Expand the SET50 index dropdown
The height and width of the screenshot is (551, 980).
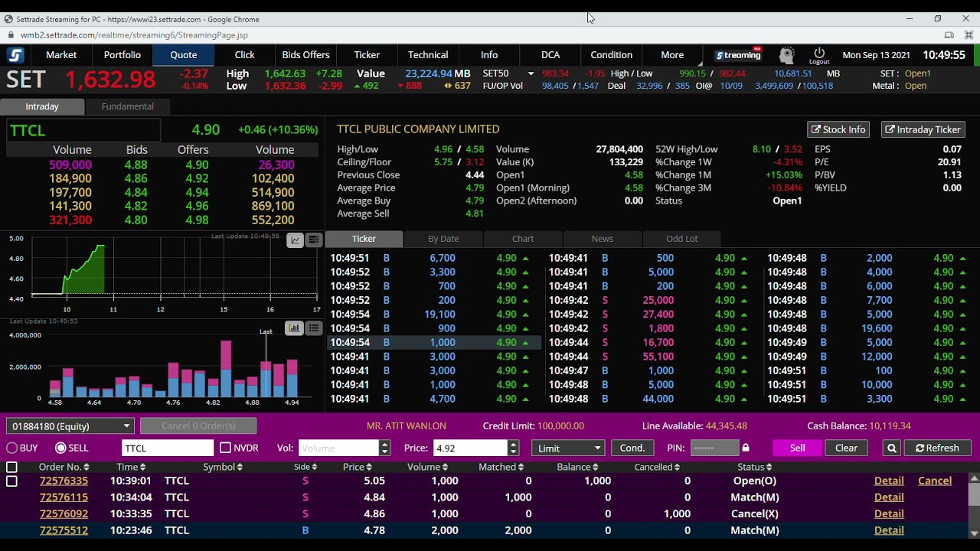(x=530, y=73)
